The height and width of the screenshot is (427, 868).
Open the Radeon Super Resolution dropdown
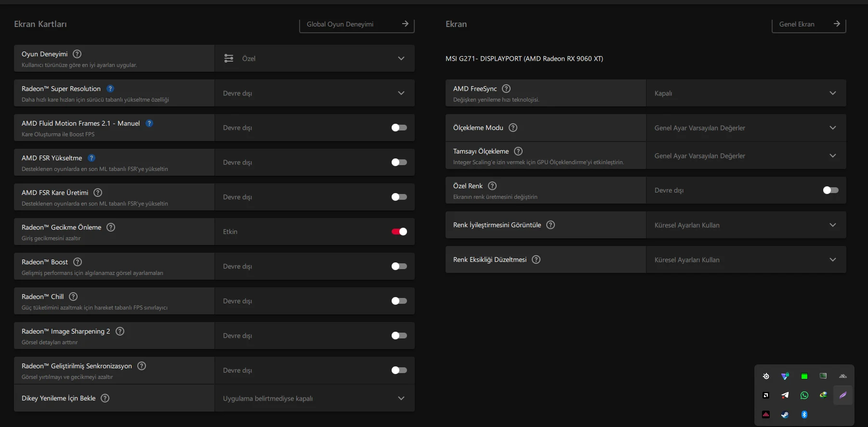coord(315,93)
